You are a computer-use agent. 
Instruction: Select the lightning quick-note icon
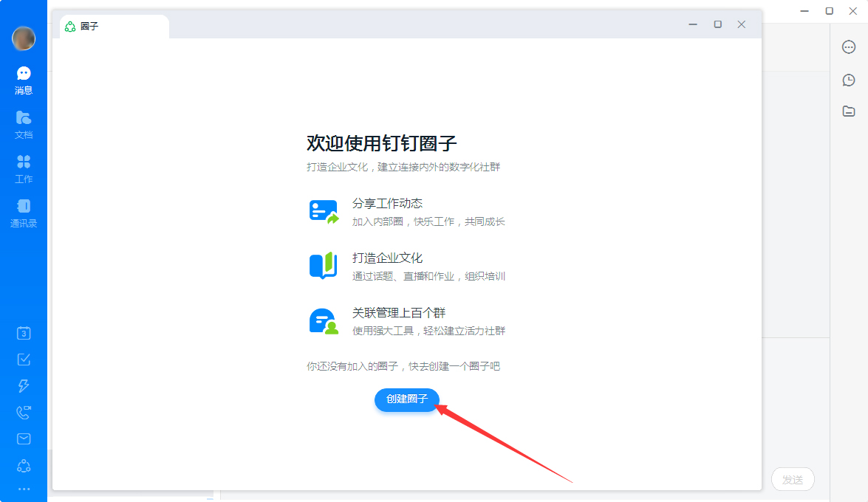pos(23,385)
